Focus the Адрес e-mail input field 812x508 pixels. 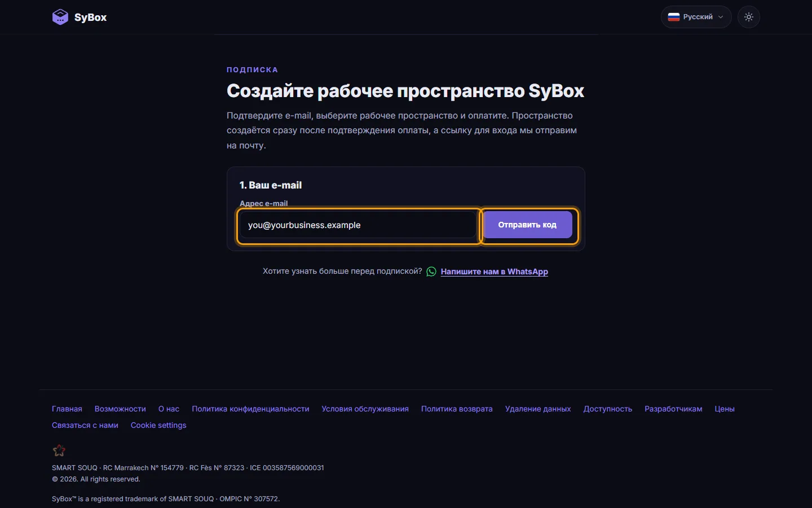tap(359, 225)
